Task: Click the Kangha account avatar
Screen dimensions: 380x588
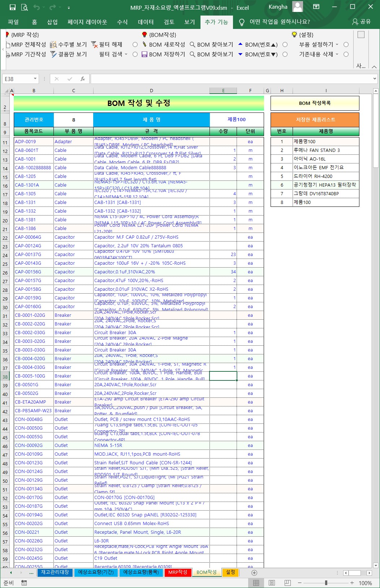Action: point(298,7)
